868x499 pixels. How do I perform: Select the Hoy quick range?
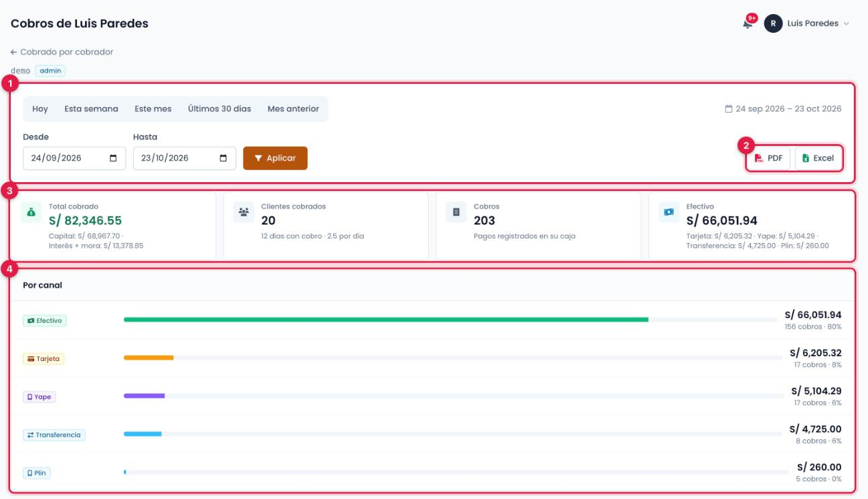click(40, 109)
